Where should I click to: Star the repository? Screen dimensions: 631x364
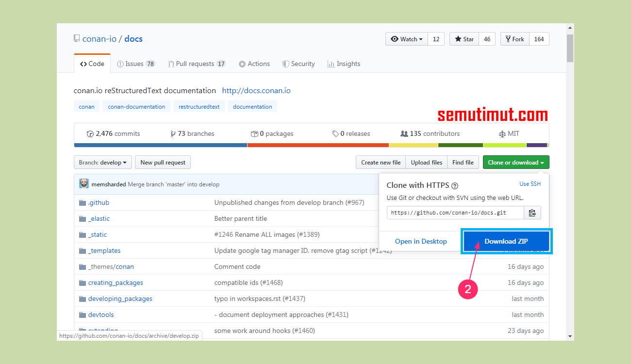click(464, 39)
